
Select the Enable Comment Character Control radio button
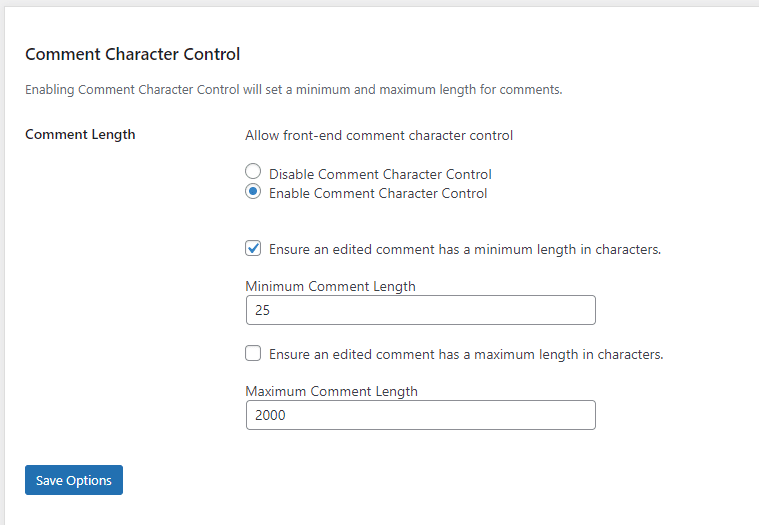coord(253,192)
